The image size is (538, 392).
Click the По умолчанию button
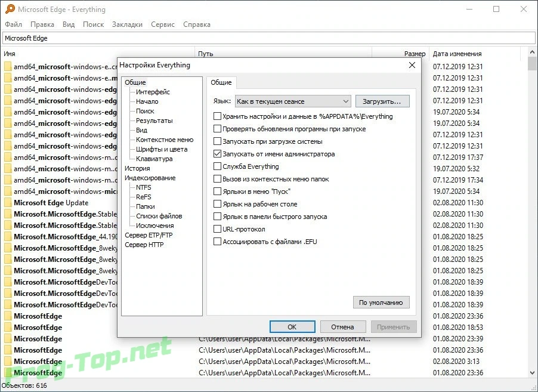(x=381, y=303)
